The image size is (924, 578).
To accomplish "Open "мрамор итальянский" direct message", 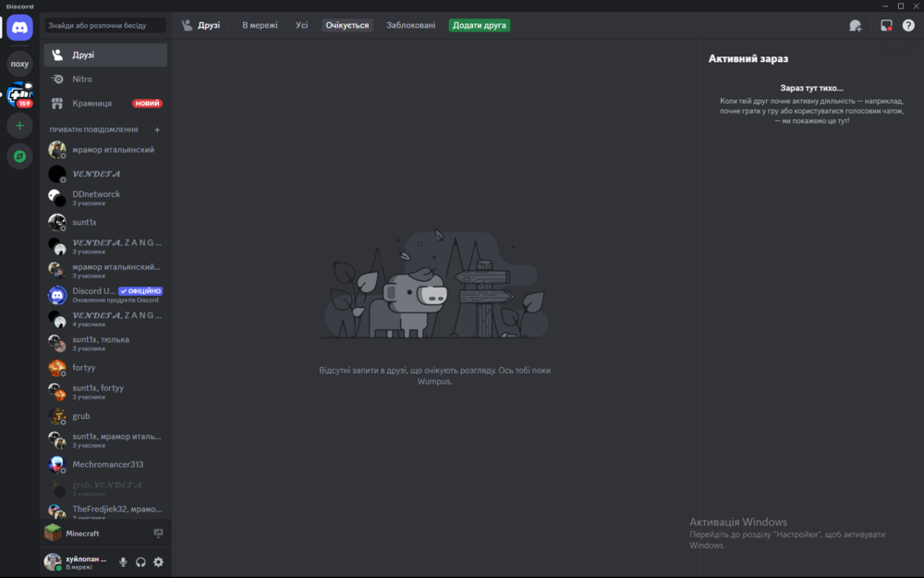I will click(x=105, y=150).
